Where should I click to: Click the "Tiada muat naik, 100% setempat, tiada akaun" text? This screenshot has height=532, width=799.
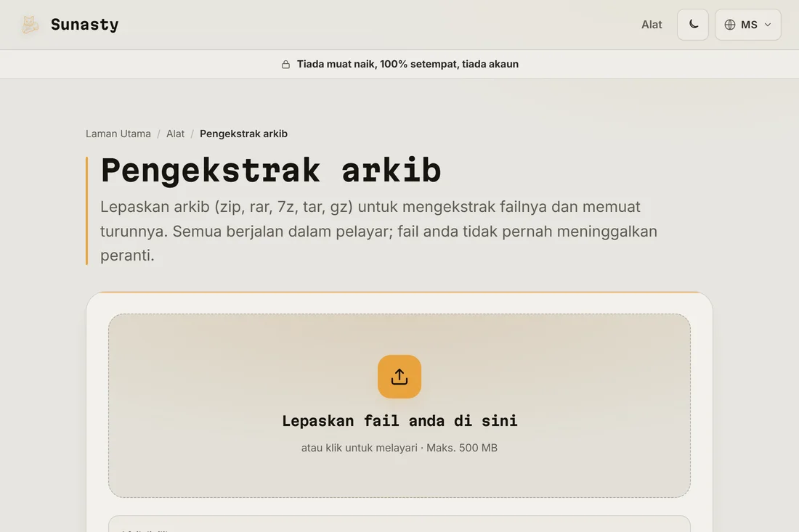[x=407, y=64]
